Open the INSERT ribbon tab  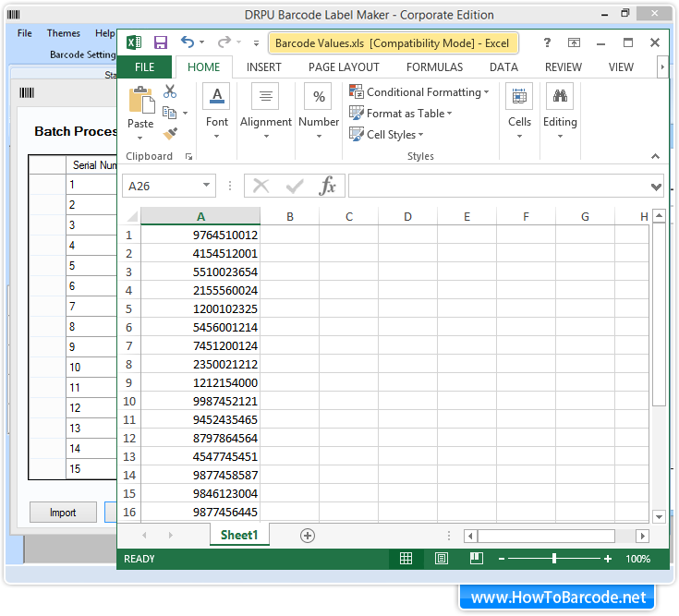(x=264, y=67)
